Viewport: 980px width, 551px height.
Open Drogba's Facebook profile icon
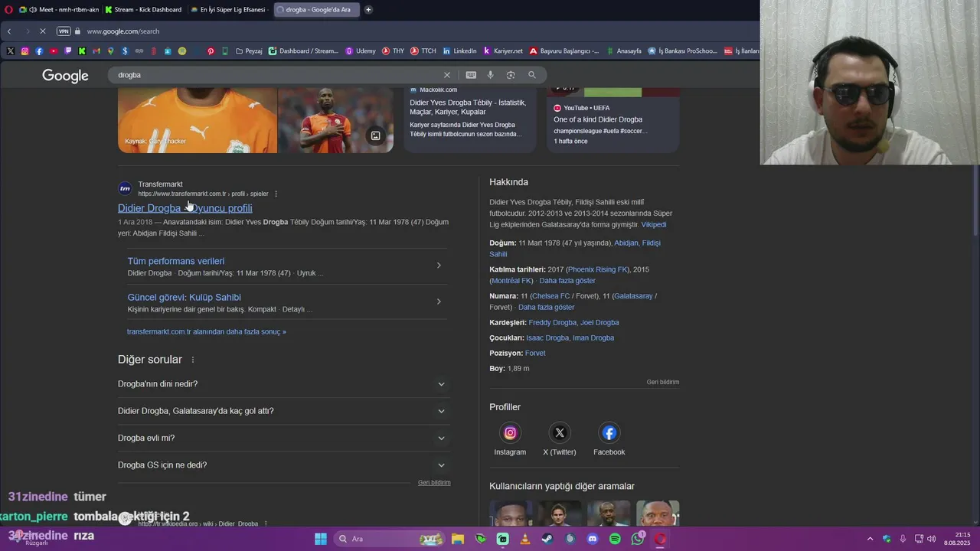pyautogui.click(x=609, y=433)
